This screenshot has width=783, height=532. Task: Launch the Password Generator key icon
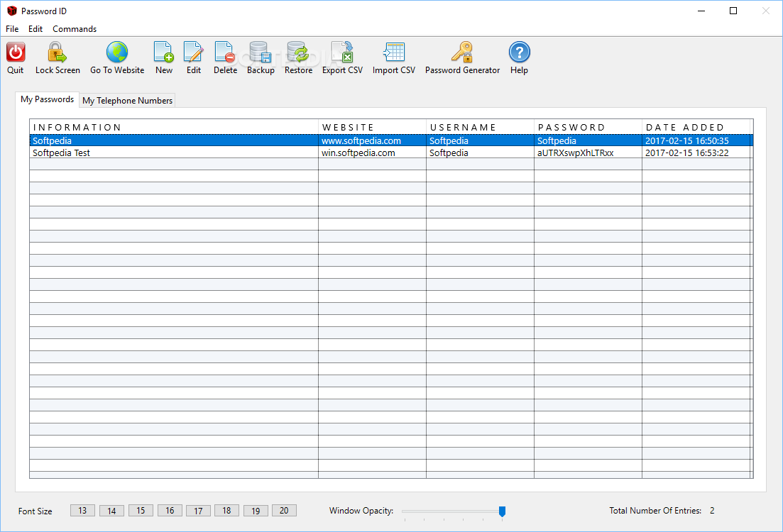pos(462,52)
